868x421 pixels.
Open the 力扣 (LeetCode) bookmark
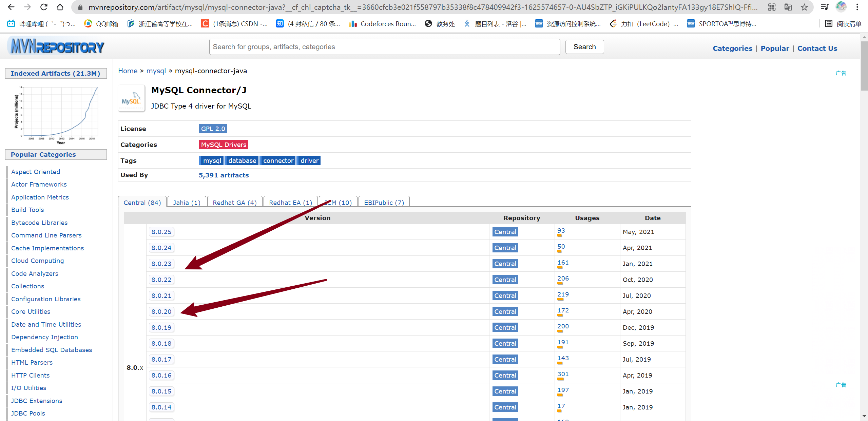644,24
